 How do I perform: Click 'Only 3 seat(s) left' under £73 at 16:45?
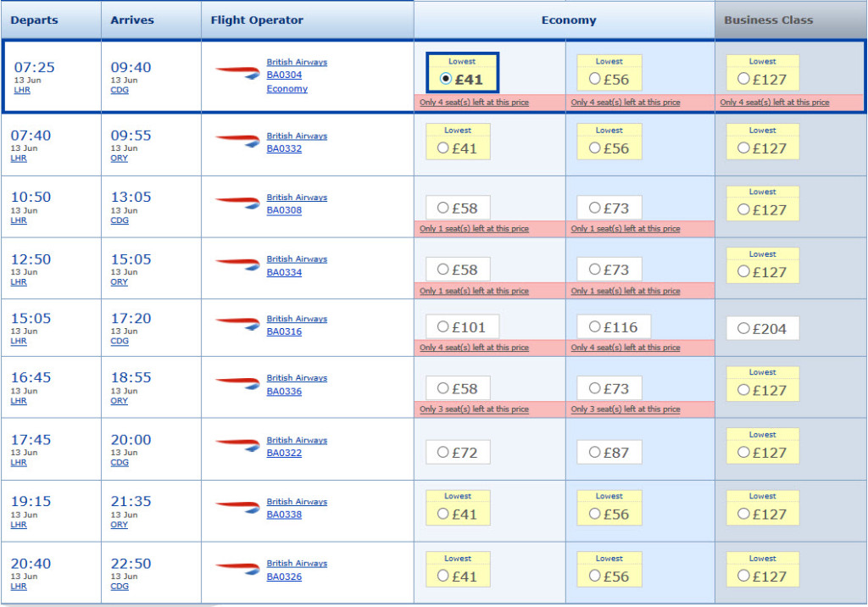pyautogui.click(x=626, y=409)
